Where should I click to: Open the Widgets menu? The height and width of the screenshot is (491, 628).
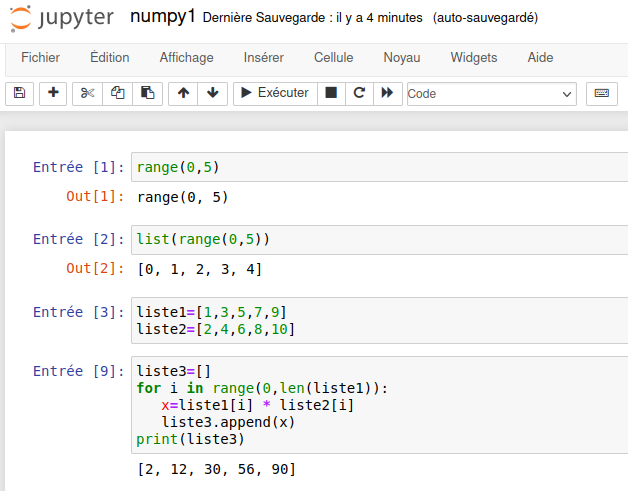(473, 58)
